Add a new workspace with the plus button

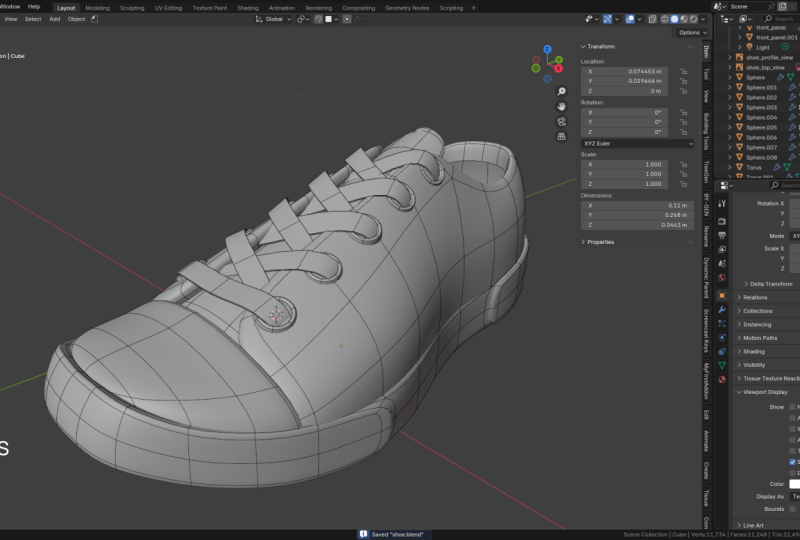(473, 8)
